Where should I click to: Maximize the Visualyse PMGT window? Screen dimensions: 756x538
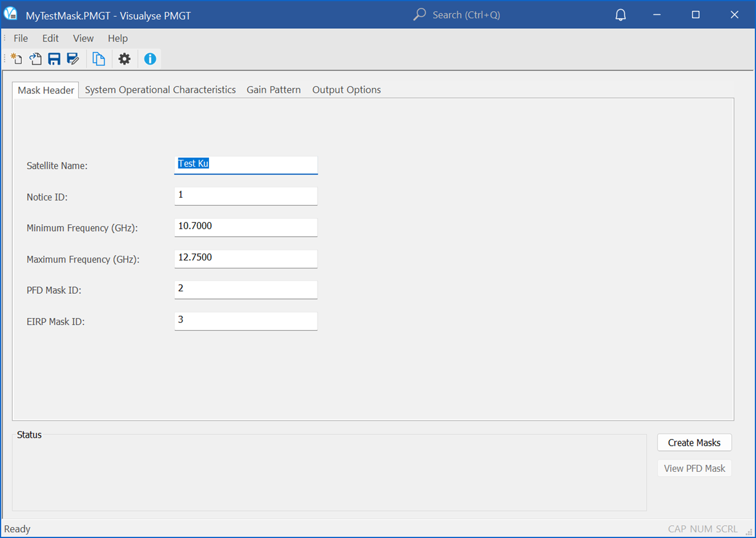pos(696,14)
